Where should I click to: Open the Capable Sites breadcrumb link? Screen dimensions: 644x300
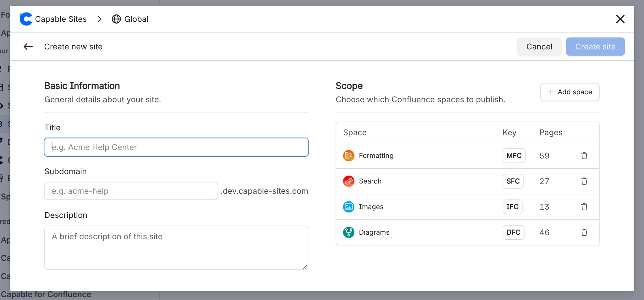[61, 19]
